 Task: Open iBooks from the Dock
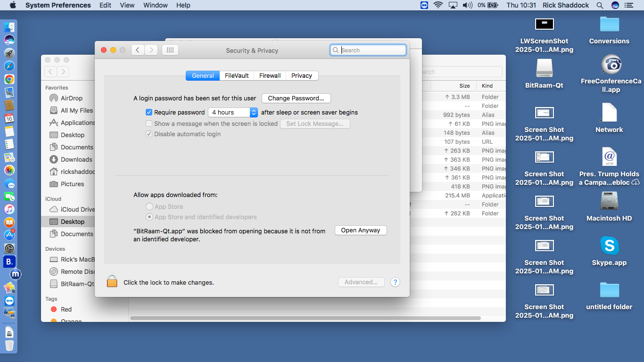point(9,222)
